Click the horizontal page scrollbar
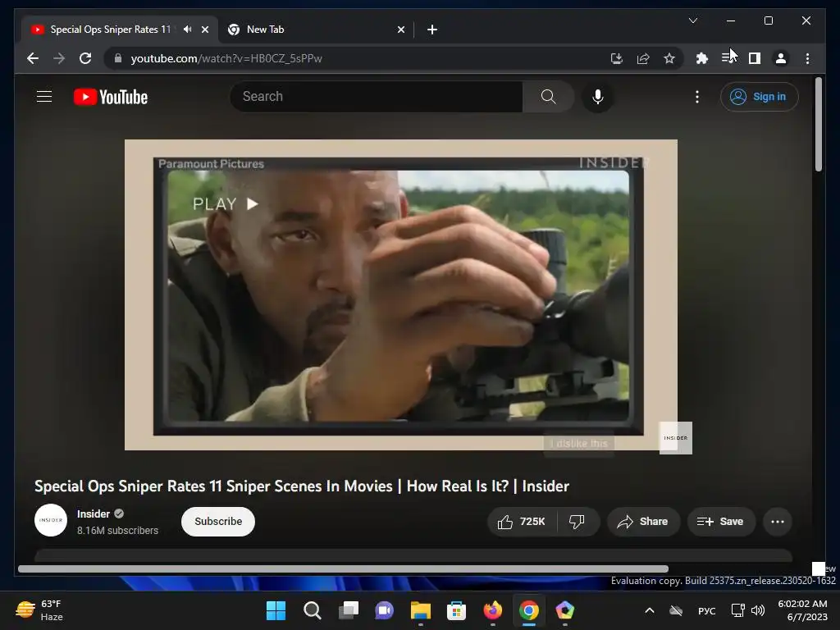840x630 pixels. pyautogui.click(x=343, y=568)
